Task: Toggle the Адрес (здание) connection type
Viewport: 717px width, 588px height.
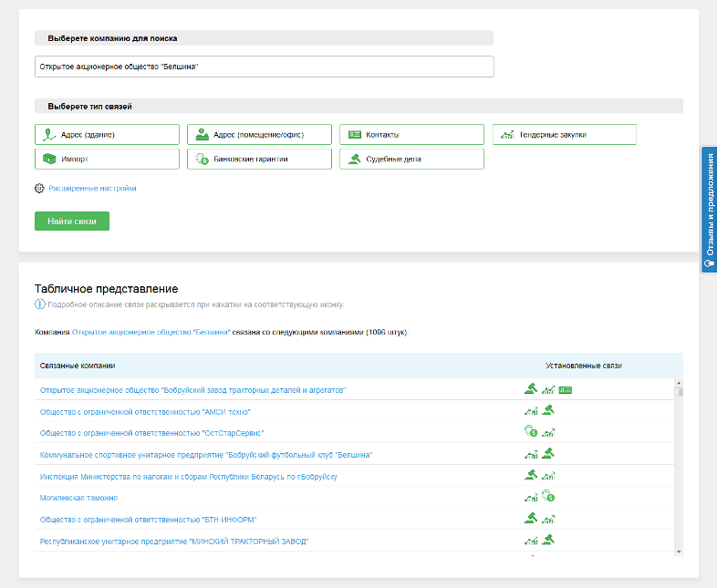Action: (107, 135)
